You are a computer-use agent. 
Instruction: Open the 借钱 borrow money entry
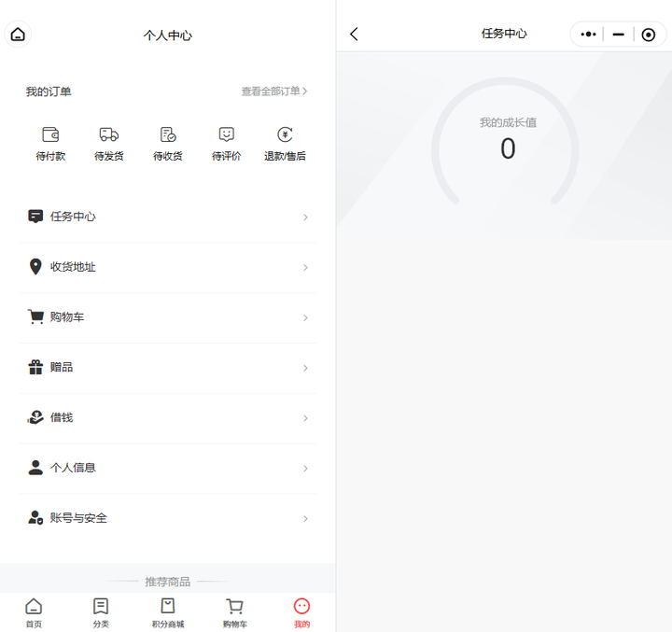(62, 418)
